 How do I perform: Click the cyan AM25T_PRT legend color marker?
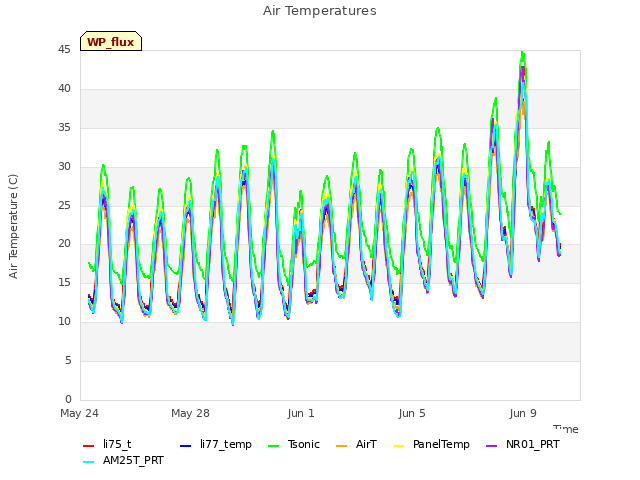tap(89, 462)
